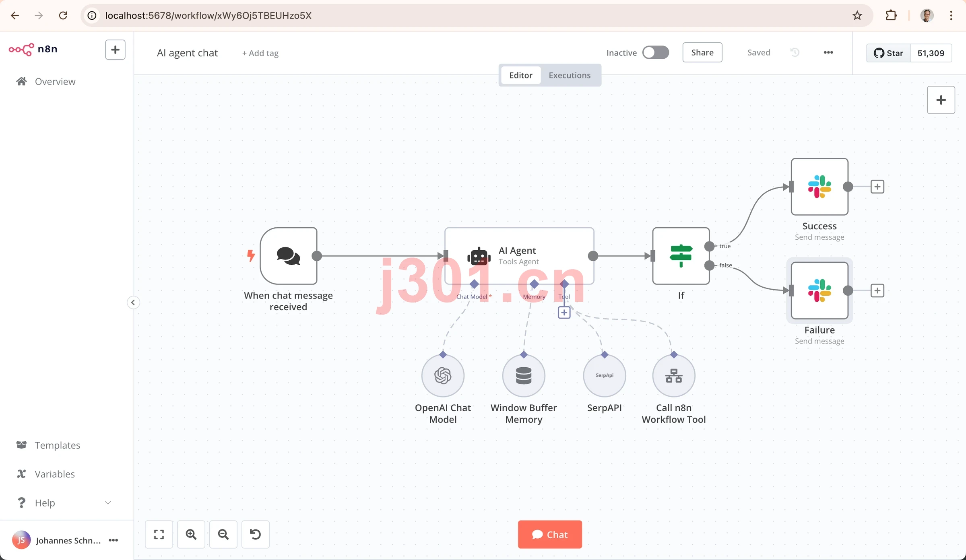Select the Failure Slack node
This screenshot has height=560, width=966.
819,290
